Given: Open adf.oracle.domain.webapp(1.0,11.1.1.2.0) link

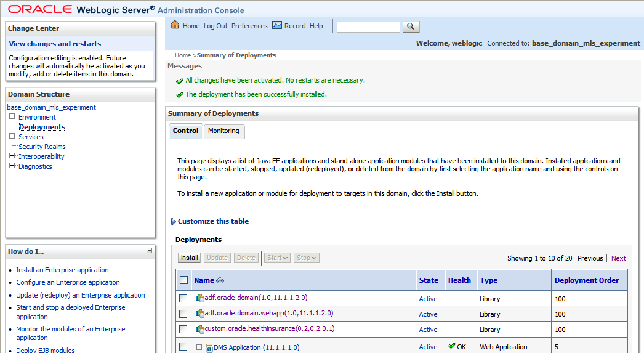Looking at the screenshot, I should (269, 313).
